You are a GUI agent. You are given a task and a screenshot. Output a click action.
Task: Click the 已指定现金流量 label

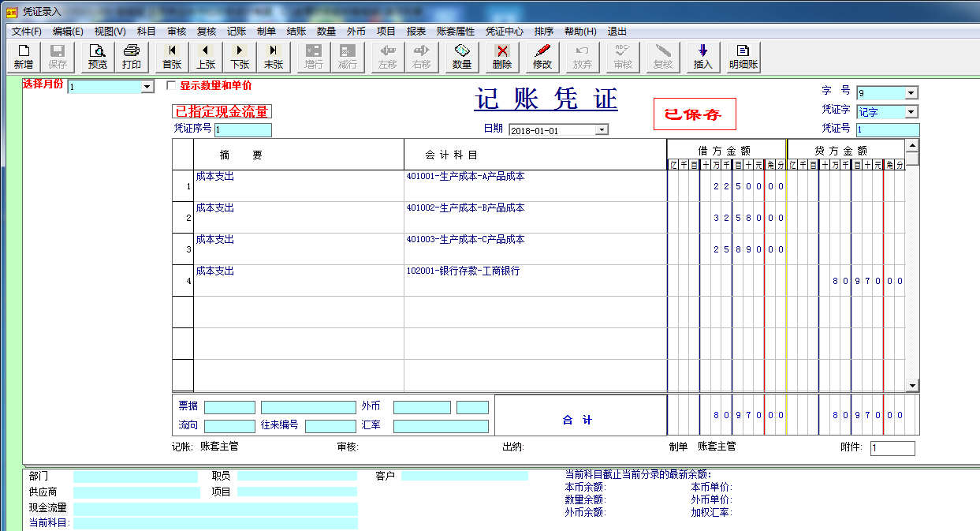[222, 112]
